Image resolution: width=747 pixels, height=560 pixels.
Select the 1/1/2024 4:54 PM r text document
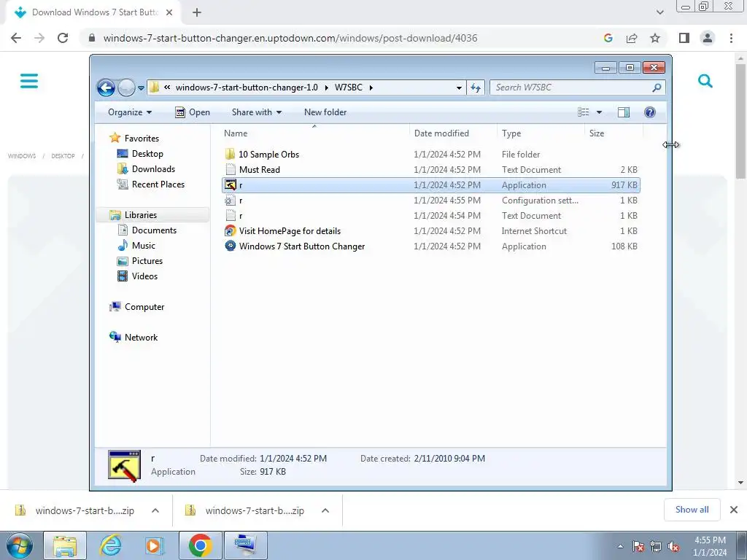(431, 216)
